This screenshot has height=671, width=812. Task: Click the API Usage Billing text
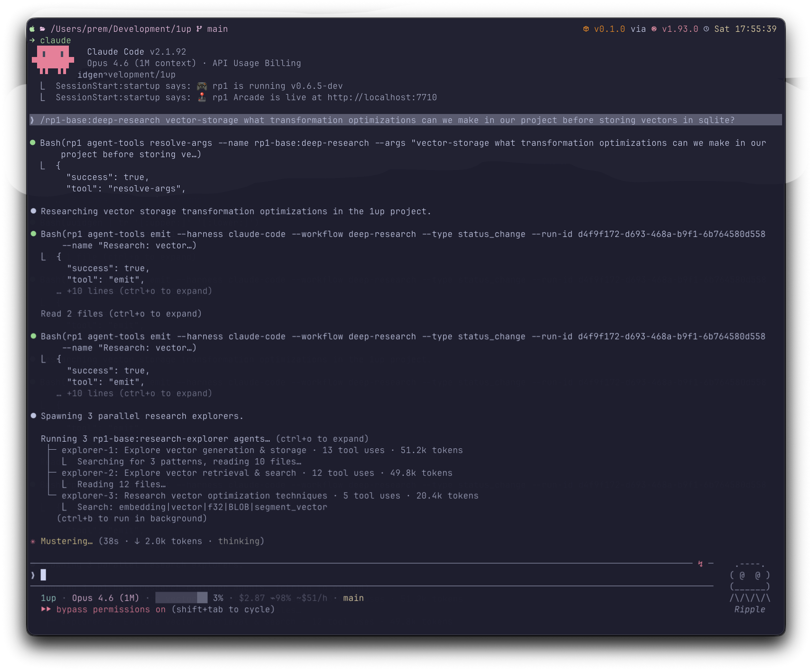257,63
